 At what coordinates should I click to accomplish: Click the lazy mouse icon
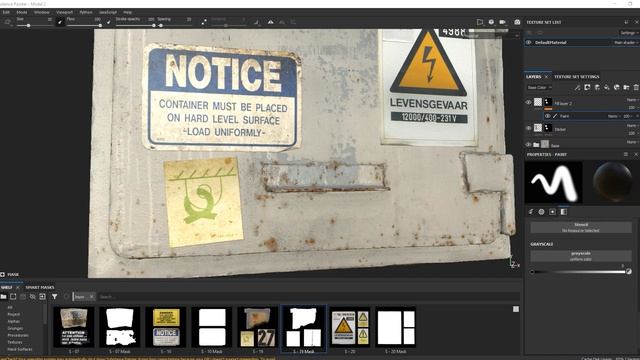[204, 22]
